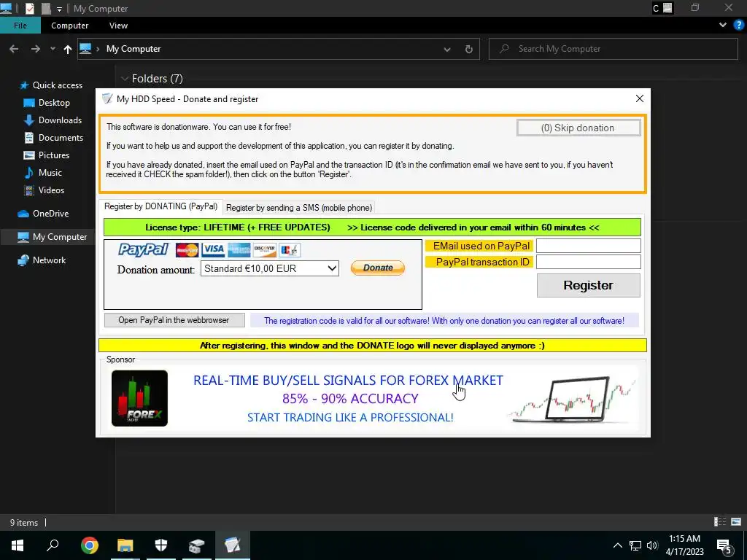
Task: Click the orange Donate button
Action: [x=378, y=268]
